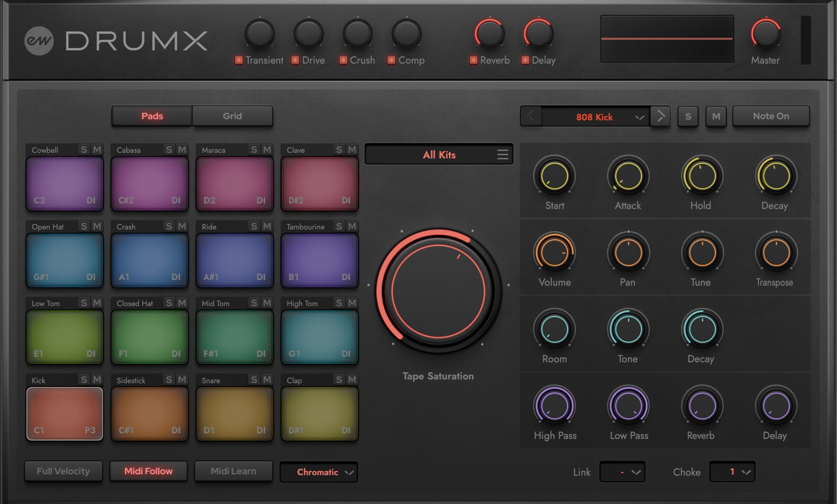Switch to the Pads tab
Screen dimensions: 837x504
coord(152,116)
